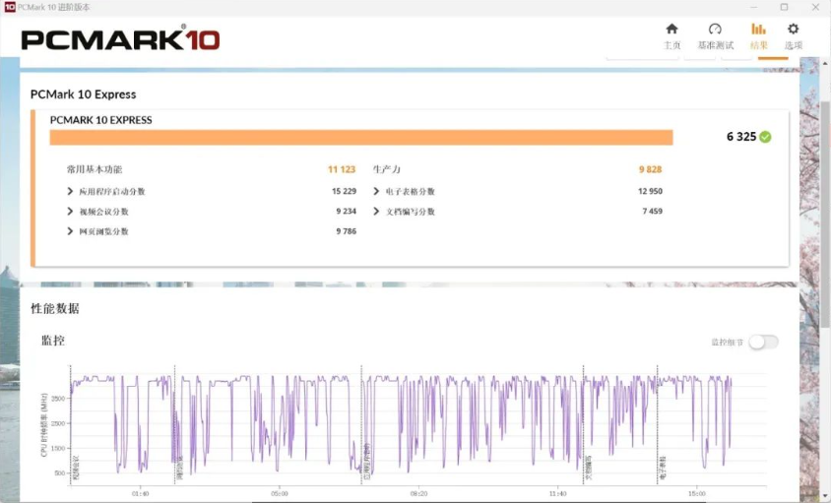The width and height of the screenshot is (831, 504).
Task: Expand the 网页浏览分数 row
Action: (70, 231)
